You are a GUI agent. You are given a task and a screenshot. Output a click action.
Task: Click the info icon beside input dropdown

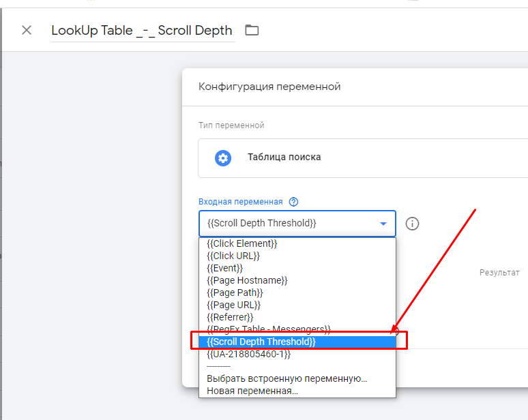pos(412,224)
